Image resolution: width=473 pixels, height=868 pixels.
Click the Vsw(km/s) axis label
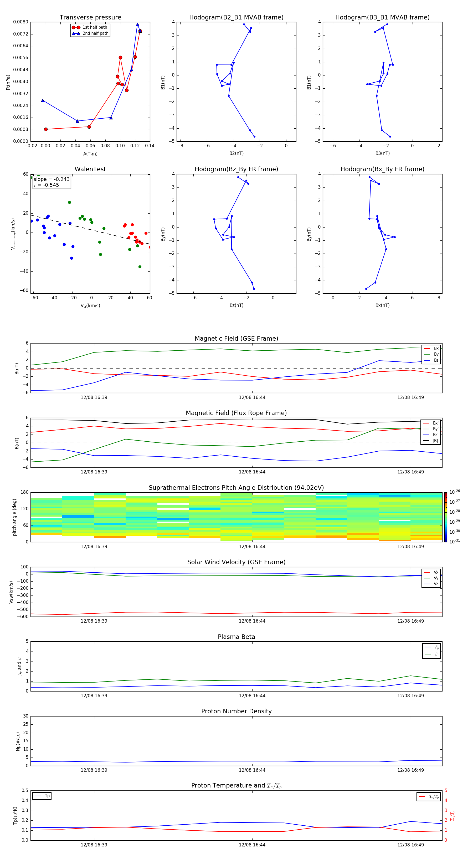pos(11,592)
